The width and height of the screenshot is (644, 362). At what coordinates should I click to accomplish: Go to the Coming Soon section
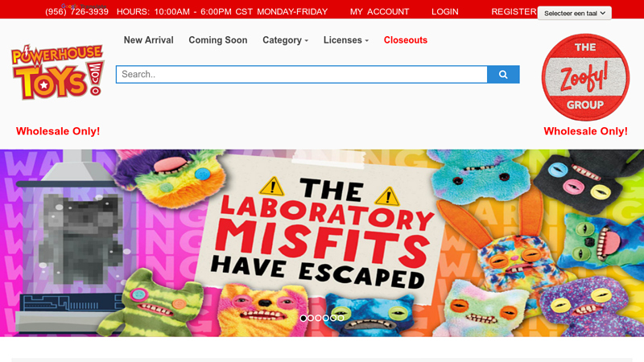[x=218, y=40]
